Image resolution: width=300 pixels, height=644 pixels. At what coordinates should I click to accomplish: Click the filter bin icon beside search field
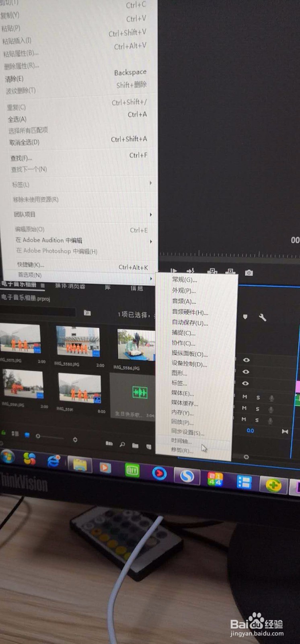[87, 313]
